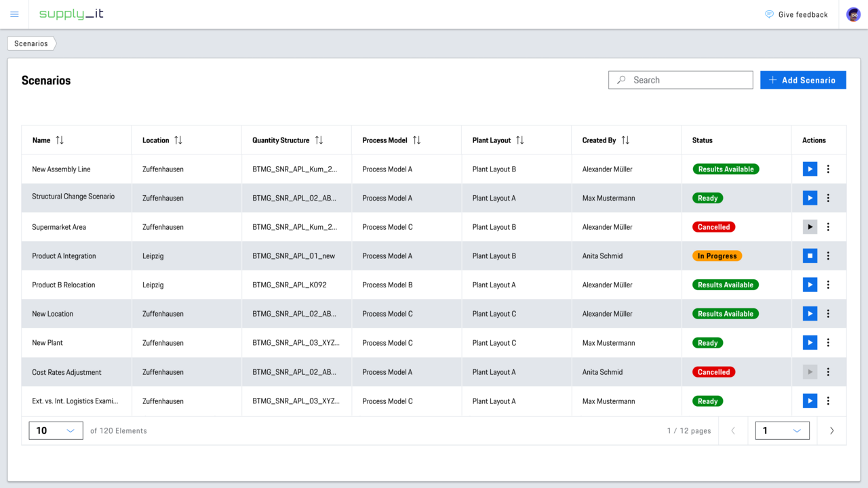Screen dimensions: 868x488
Task: Open more options for Supermarket Area row
Action: coord(828,227)
